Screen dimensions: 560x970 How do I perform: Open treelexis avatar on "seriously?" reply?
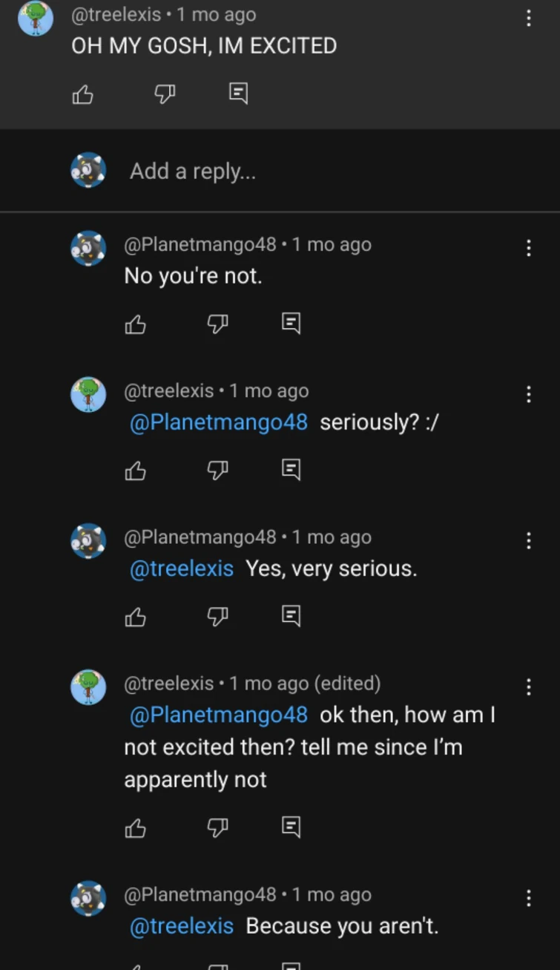(x=88, y=394)
